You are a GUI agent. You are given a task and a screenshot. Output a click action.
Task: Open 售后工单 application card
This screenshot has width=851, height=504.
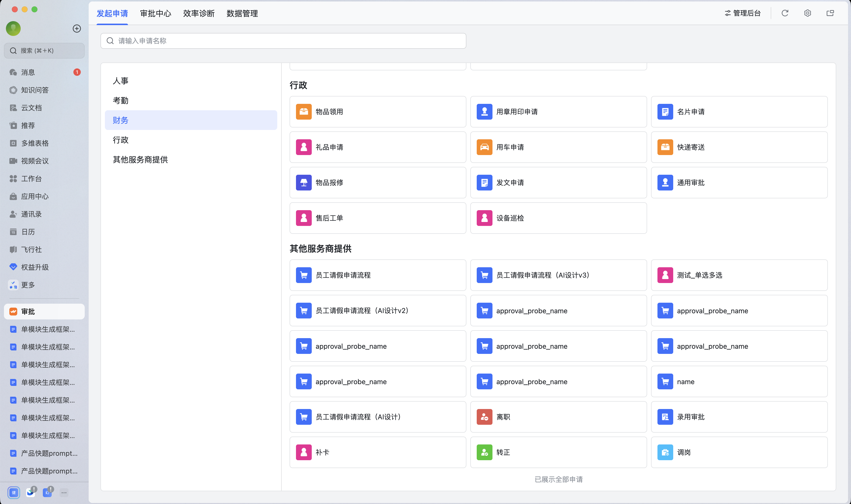pos(378,218)
